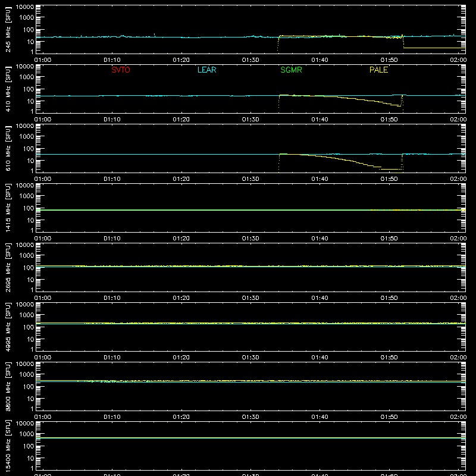
Task: Select the 1415 MHz [SFU] axis title
Action: [x=8, y=208]
